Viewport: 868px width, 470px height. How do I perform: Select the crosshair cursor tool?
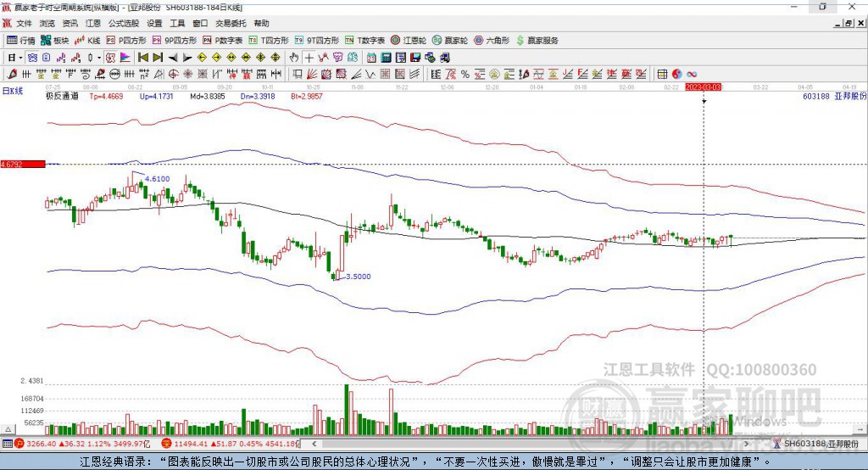[309, 58]
